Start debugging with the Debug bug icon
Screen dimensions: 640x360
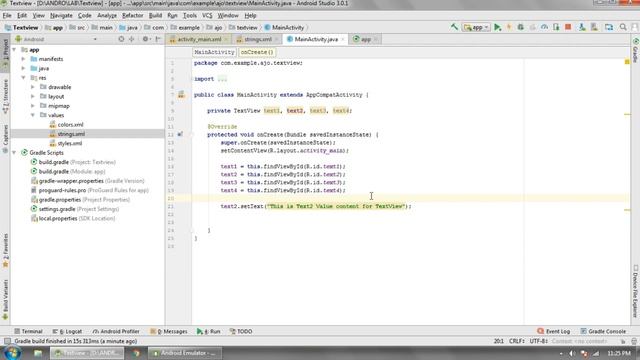click(x=520, y=27)
